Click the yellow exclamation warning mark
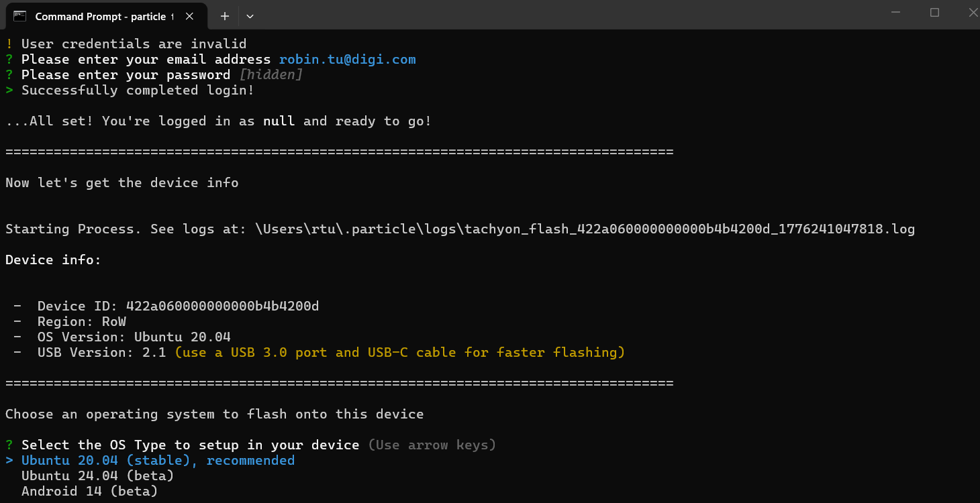 click(x=9, y=44)
